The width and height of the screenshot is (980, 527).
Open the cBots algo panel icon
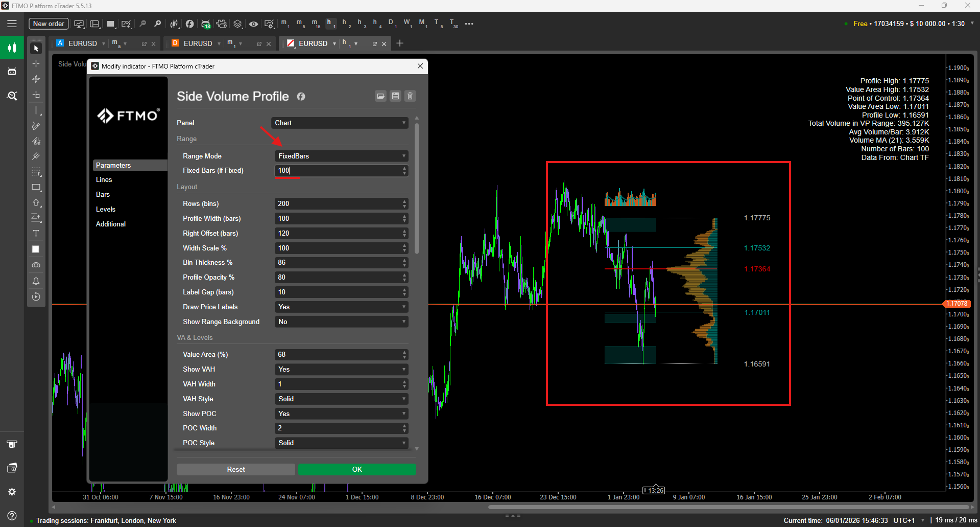pos(12,72)
